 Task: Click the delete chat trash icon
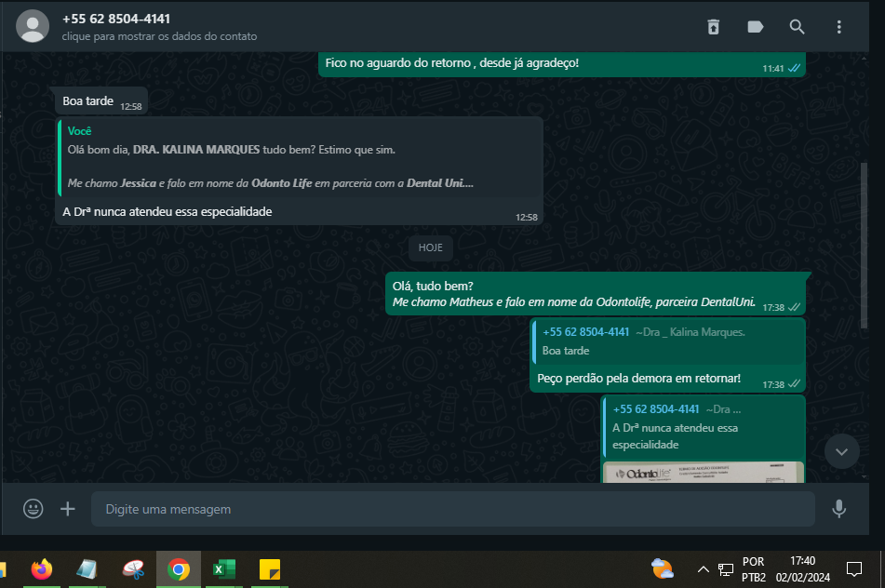[x=714, y=27]
